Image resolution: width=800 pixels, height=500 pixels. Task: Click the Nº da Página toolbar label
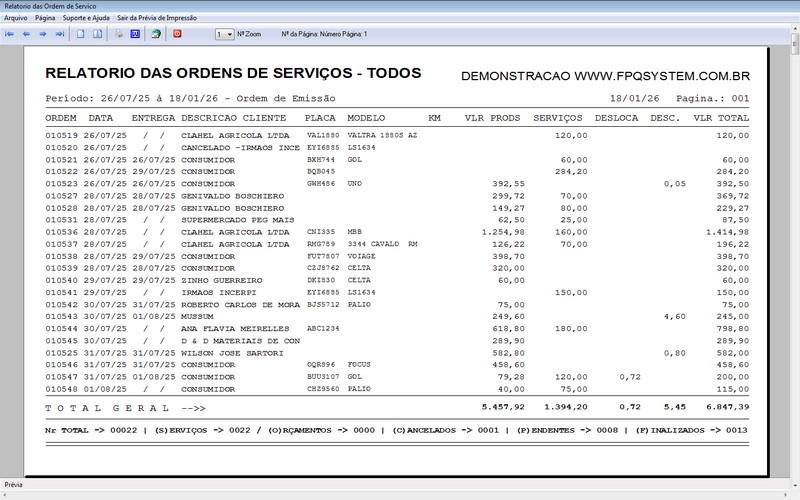pos(324,34)
